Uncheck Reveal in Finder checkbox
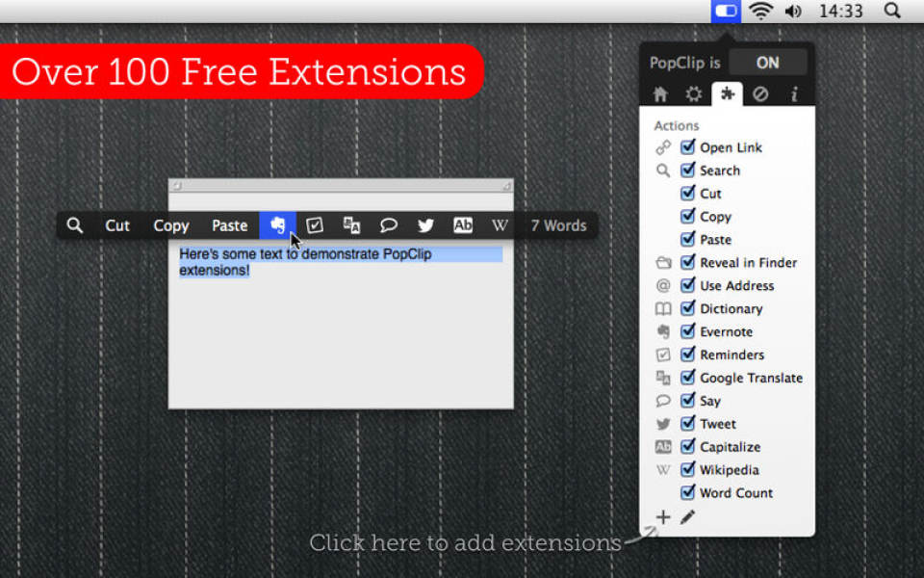The image size is (924, 578). pyautogui.click(x=687, y=262)
